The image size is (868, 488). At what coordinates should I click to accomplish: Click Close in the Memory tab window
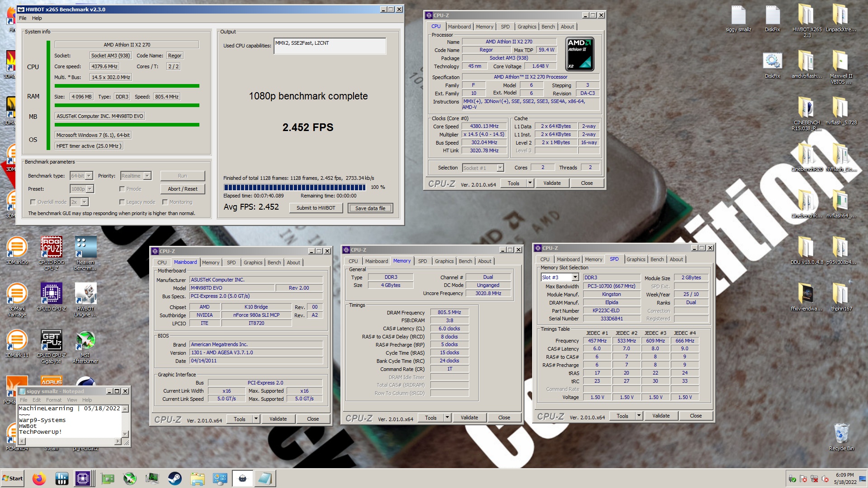click(x=504, y=418)
